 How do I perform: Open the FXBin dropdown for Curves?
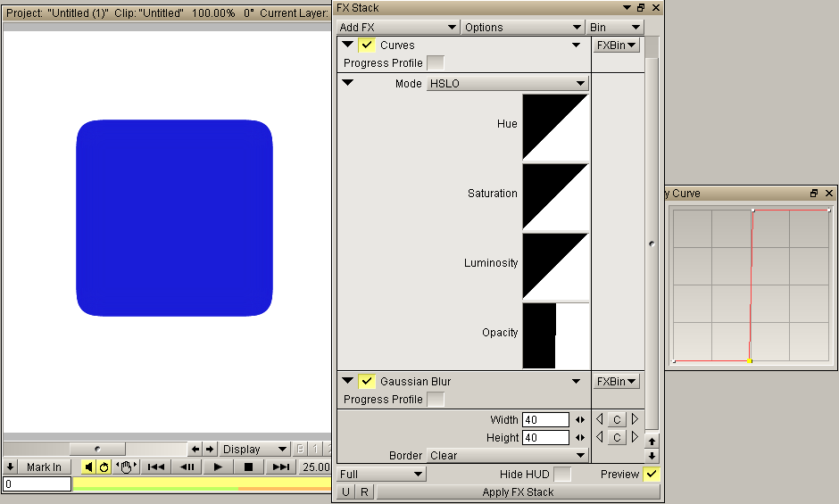coord(617,45)
